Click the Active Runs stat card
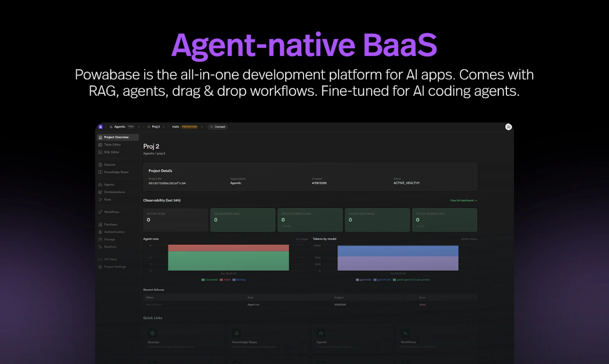Image resolution: width=609 pixels, height=364 pixels. point(175,220)
